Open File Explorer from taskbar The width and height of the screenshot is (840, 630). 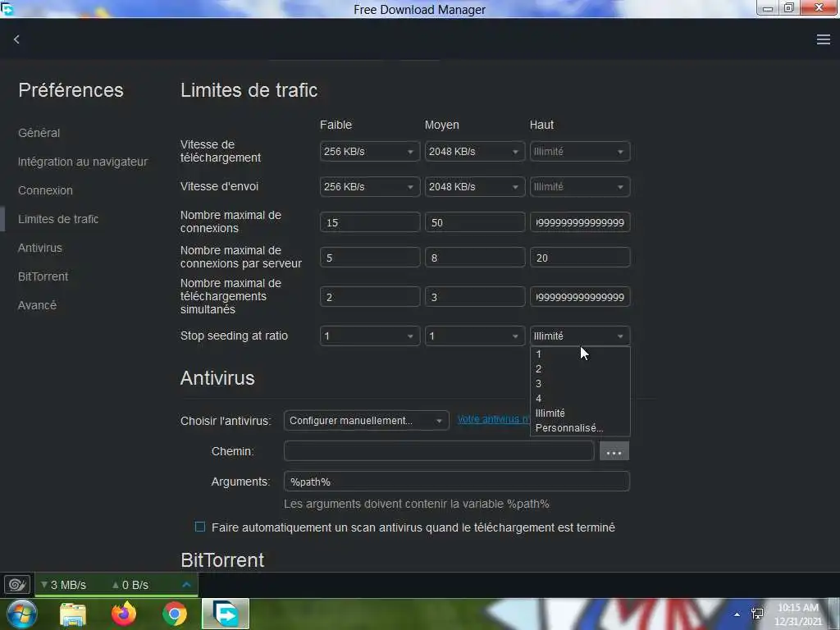[x=73, y=614]
